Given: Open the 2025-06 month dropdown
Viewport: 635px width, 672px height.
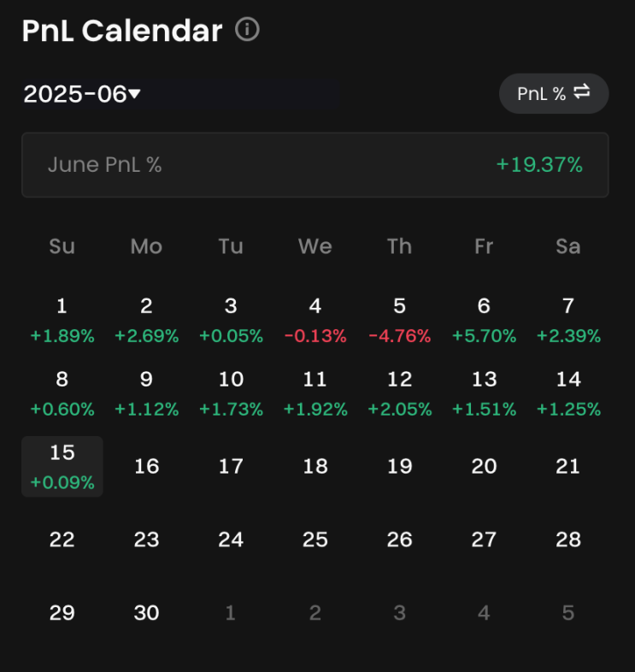Looking at the screenshot, I should pos(82,94).
